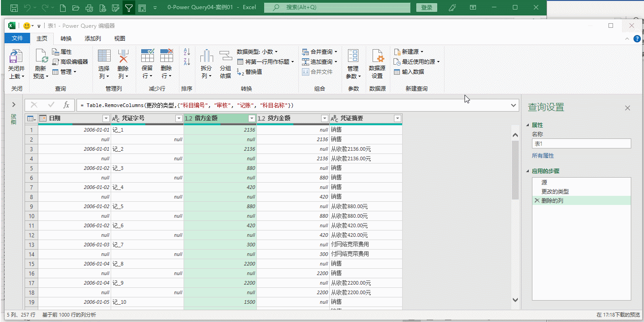Select the 源 applied step
Viewport: 644px width, 322px height.
pyautogui.click(x=582, y=183)
